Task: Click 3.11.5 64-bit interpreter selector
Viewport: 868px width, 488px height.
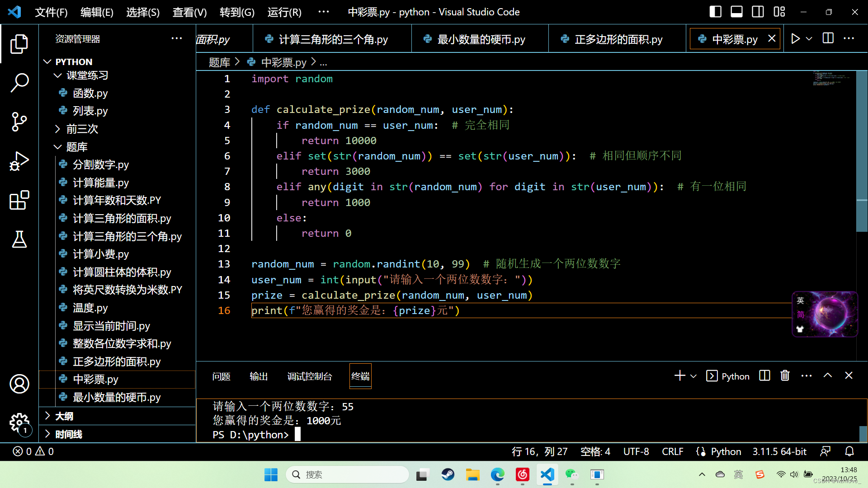Action: point(779,451)
